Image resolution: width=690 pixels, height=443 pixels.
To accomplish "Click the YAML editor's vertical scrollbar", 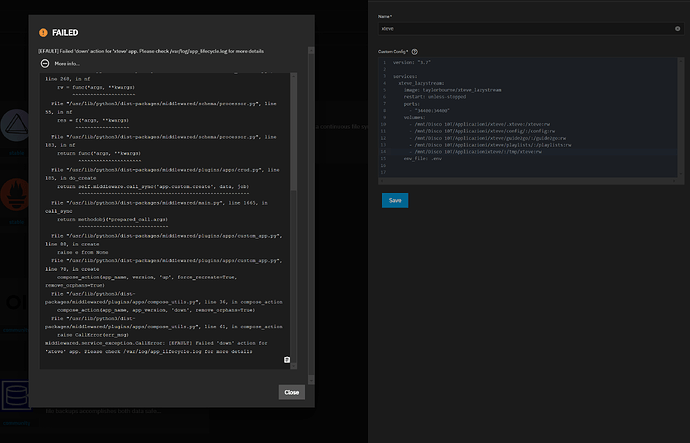I will [x=681, y=117].
